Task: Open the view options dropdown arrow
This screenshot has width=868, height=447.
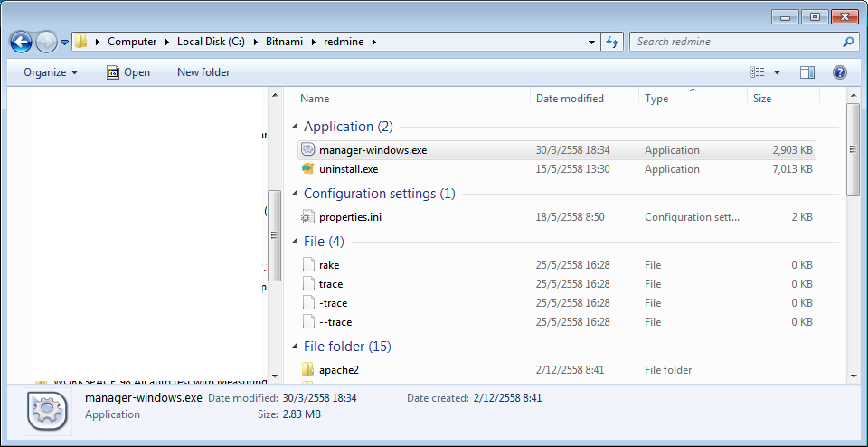Action: [x=777, y=72]
